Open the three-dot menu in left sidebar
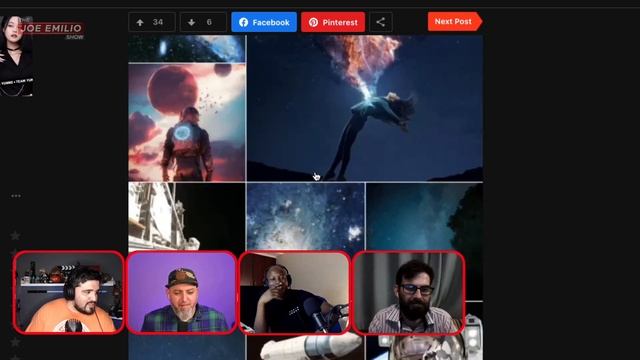Viewport: 640px width, 360px height. click(x=16, y=196)
